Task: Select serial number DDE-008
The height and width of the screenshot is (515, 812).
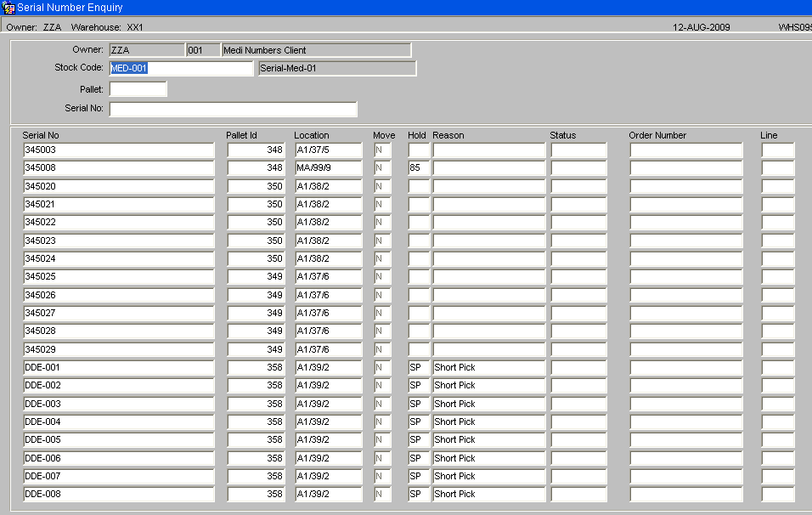Action: 119,495
